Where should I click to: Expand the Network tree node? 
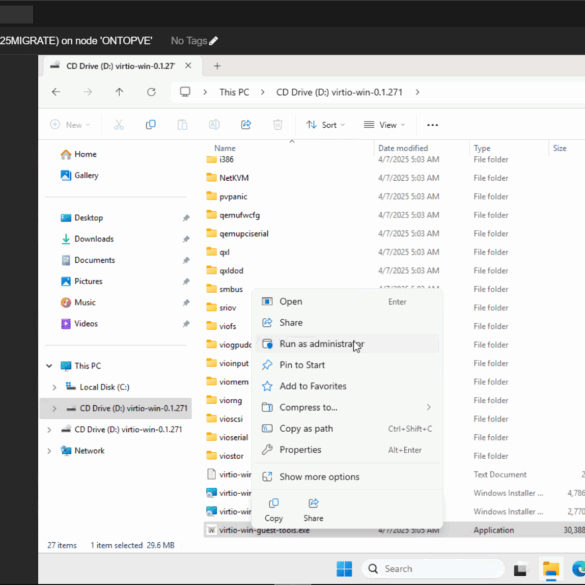[x=49, y=451]
